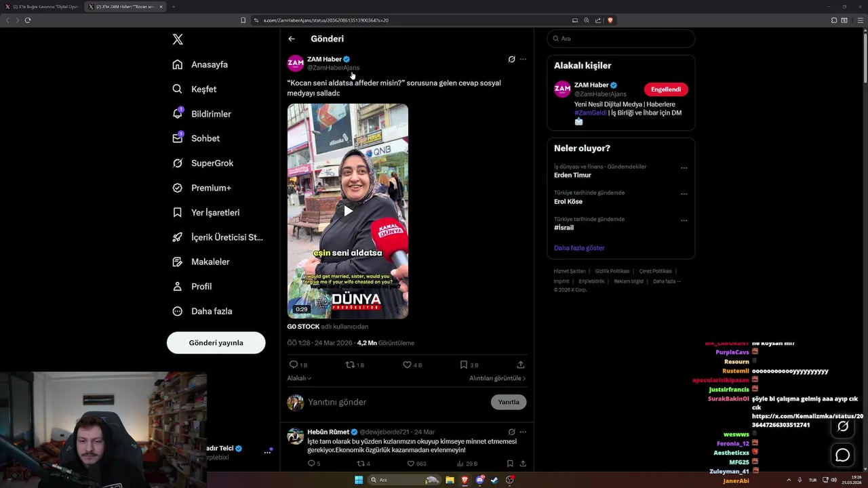The image size is (868, 488).
Task: Open Bildirimler notifications
Action: pyautogui.click(x=201, y=114)
